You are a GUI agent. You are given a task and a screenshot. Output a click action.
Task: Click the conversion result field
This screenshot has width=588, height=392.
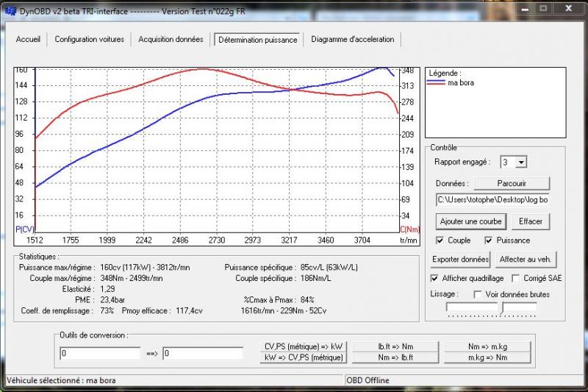tap(203, 353)
